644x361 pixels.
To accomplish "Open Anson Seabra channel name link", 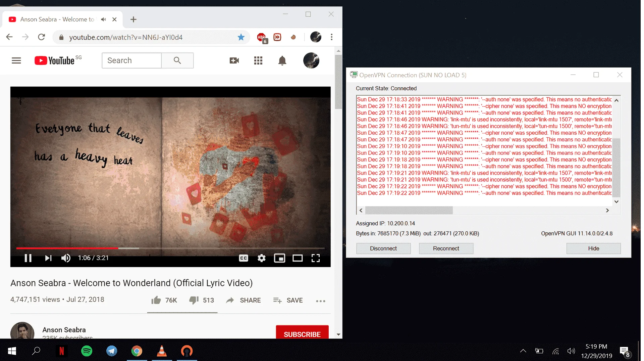I will point(64,330).
